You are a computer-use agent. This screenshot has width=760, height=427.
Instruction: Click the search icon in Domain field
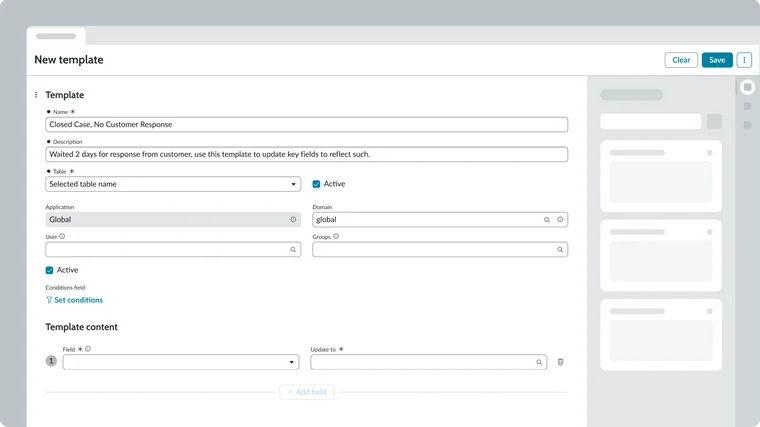point(547,219)
